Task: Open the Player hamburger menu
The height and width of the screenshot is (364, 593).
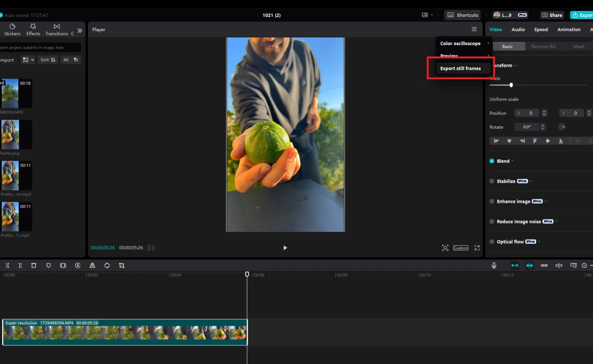Action: tap(474, 29)
